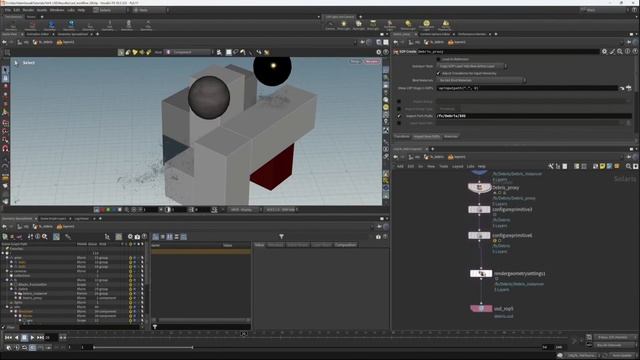Click the current frame number field
Image resolution: width=640 pixels, height=360 pixels.
pyautogui.click(x=51, y=338)
